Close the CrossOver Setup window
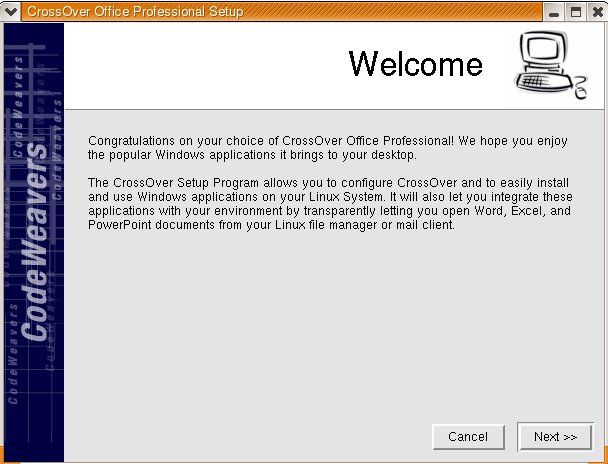 click(x=595, y=12)
